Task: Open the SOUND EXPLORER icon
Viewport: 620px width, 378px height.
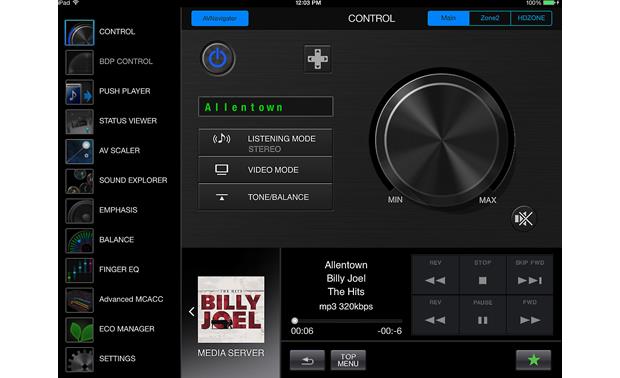Action: 79,181
